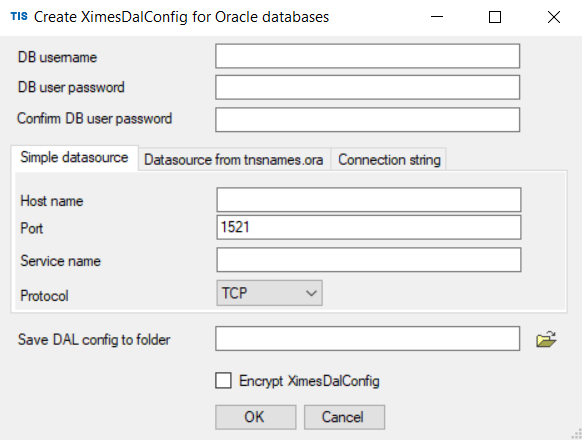Focus the Service name input
This screenshot has width=582, height=440.
(x=369, y=260)
